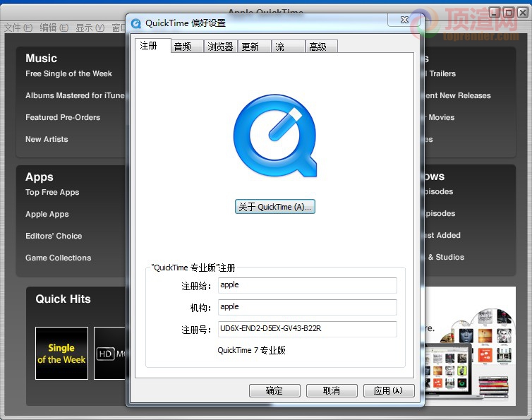Click the HD movies thumbnail icon
The height and width of the screenshot is (420, 532).
(109, 353)
